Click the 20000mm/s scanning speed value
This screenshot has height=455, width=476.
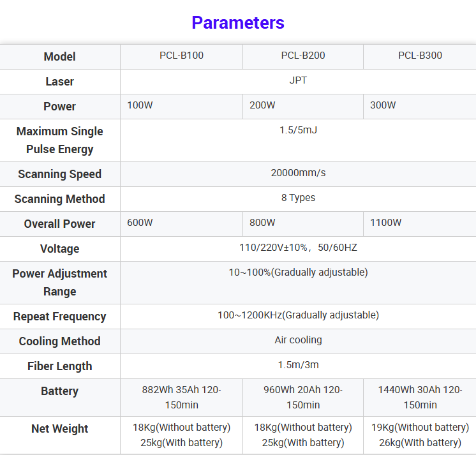click(298, 173)
